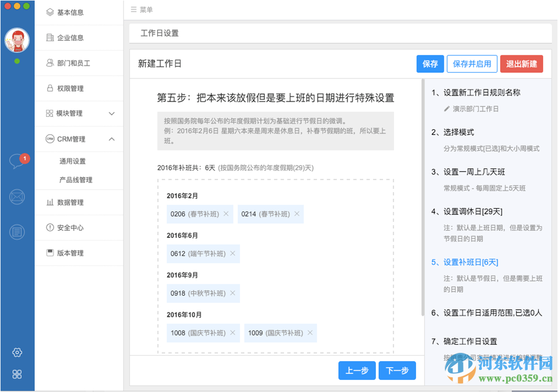The width and height of the screenshot is (558, 392).
Task: Click the 数据管理 chart icon
Action: [50, 202]
